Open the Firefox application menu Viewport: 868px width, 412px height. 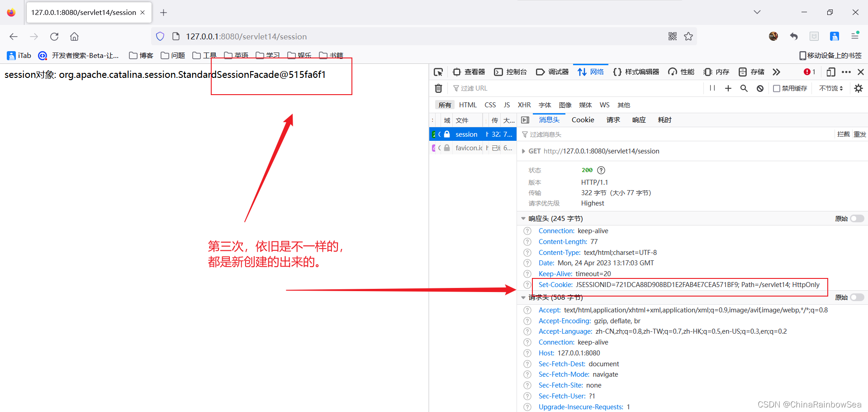(x=855, y=36)
